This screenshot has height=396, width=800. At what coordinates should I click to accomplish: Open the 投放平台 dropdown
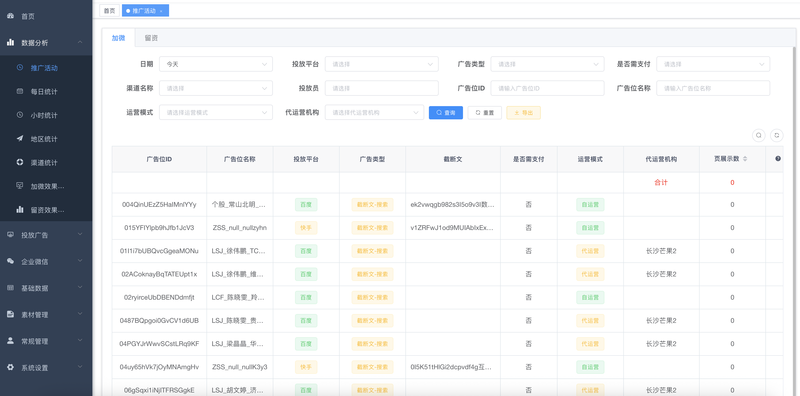(x=382, y=64)
